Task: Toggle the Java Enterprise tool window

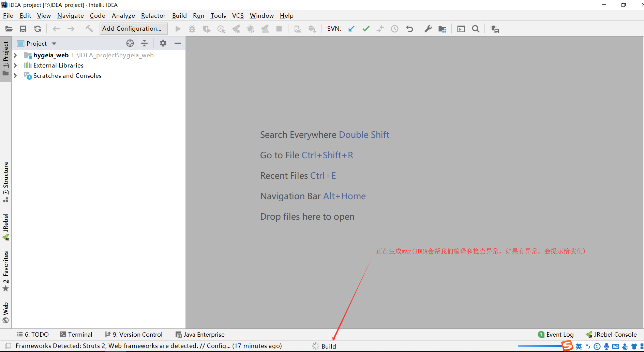Action: (200, 335)
